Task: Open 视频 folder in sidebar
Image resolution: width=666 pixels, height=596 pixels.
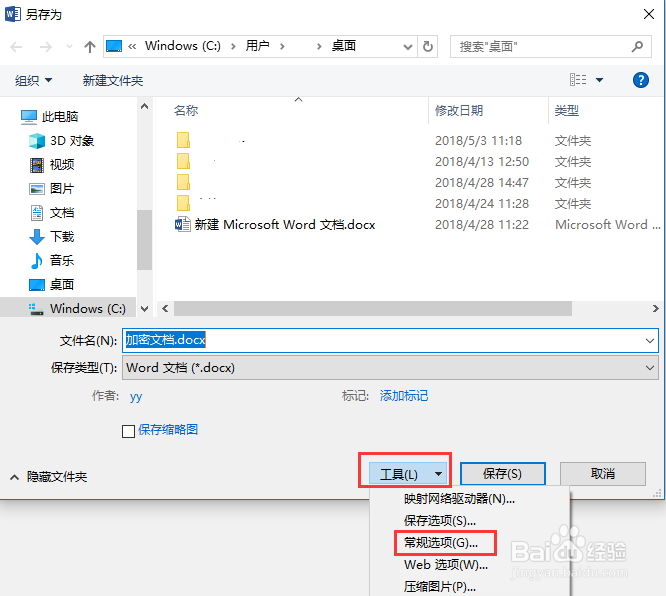Action: coord(52,164)
